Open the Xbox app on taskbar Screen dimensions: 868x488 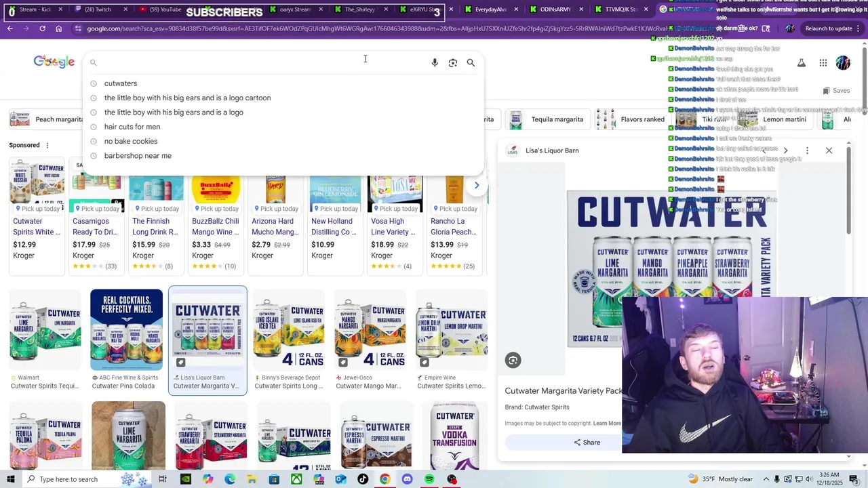point(296,479)
